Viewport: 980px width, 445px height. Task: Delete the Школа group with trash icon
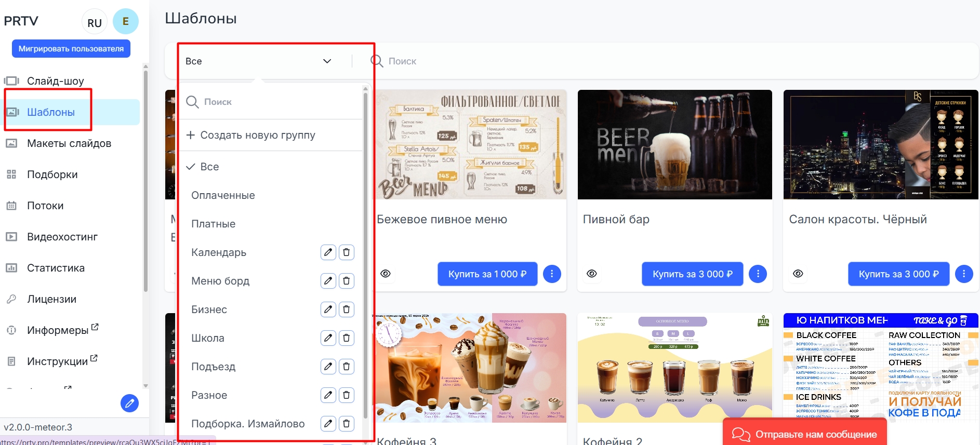point(347,338)
